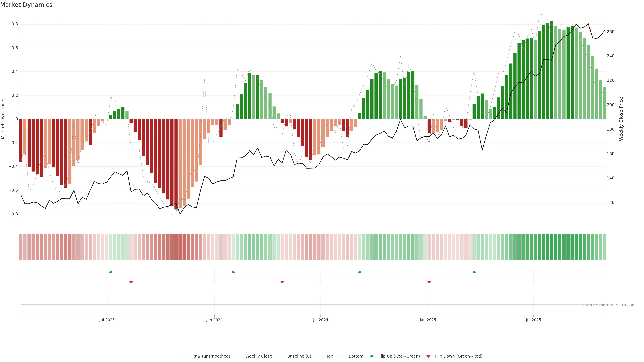Click the darkest green heat strip cell
This screenshot has height=362, width=644.
(x=552, y=247)
